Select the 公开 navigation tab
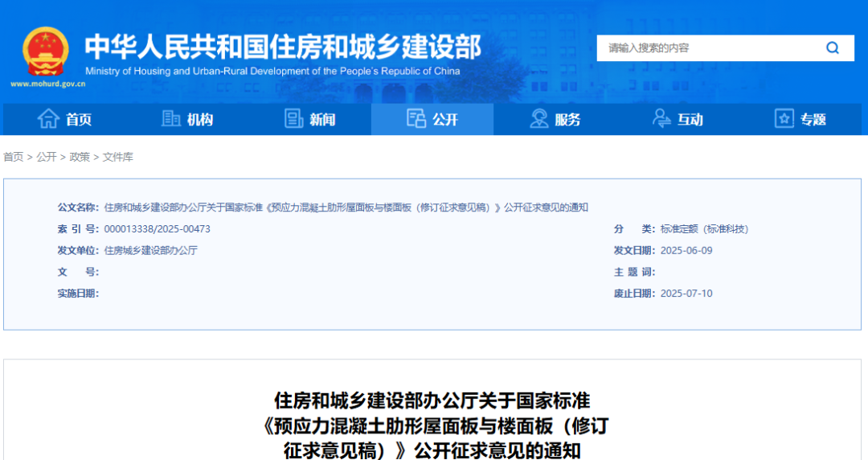Viewport: 868px width, 460px height. click(432, 119)
